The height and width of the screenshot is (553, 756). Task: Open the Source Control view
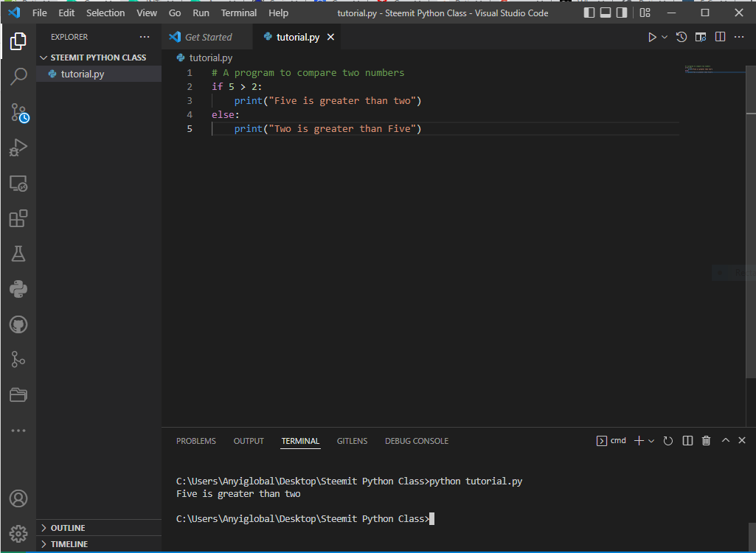tap(18, 112)
